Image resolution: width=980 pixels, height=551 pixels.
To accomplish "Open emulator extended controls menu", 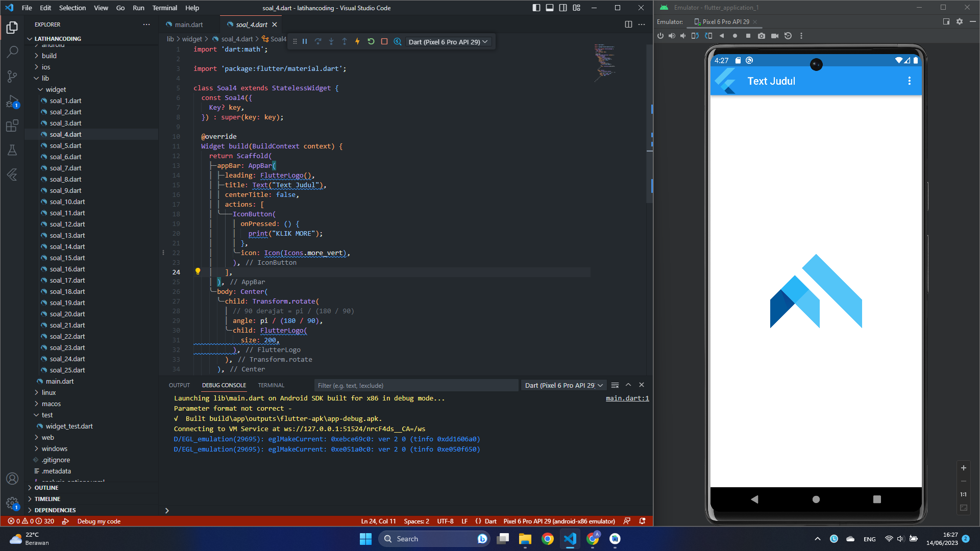I will tap(801, 36).
